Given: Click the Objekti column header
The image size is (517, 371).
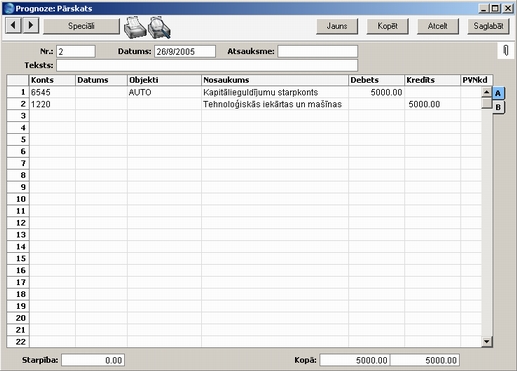Looking at the screenshot, I should tap(164, 80).
